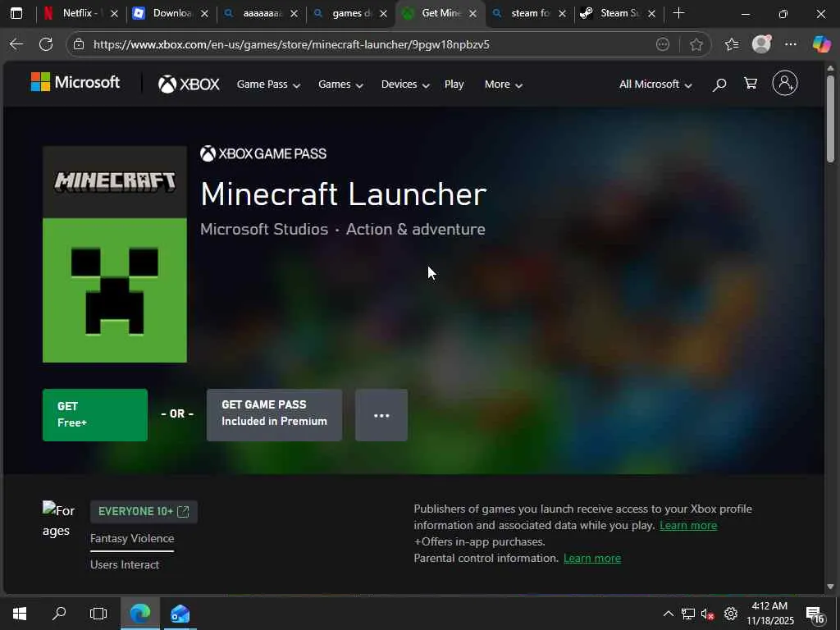Screen dimensions: 840x630
Task: Close the Netflix tab
Action: pos(114,14)
